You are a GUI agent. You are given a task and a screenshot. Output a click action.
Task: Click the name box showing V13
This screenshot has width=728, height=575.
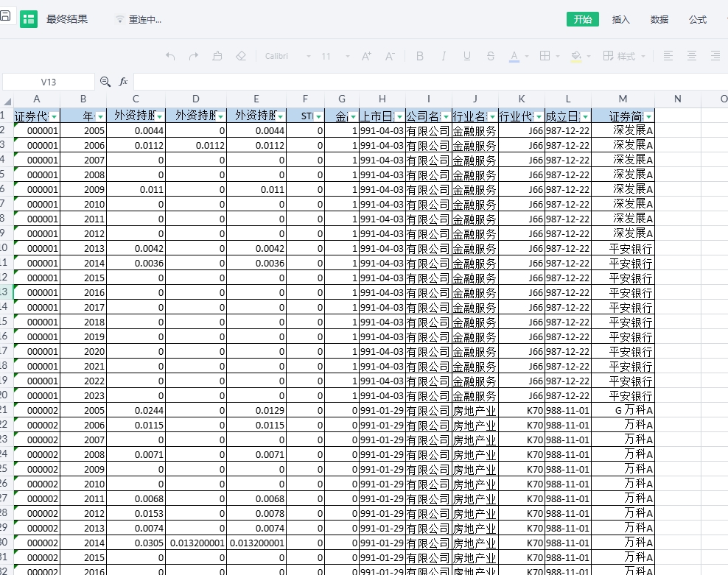[x=49, y=82]
